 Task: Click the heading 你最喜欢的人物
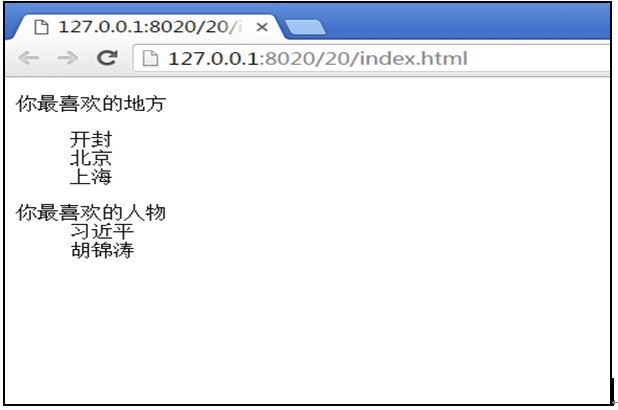click(91, 212)
